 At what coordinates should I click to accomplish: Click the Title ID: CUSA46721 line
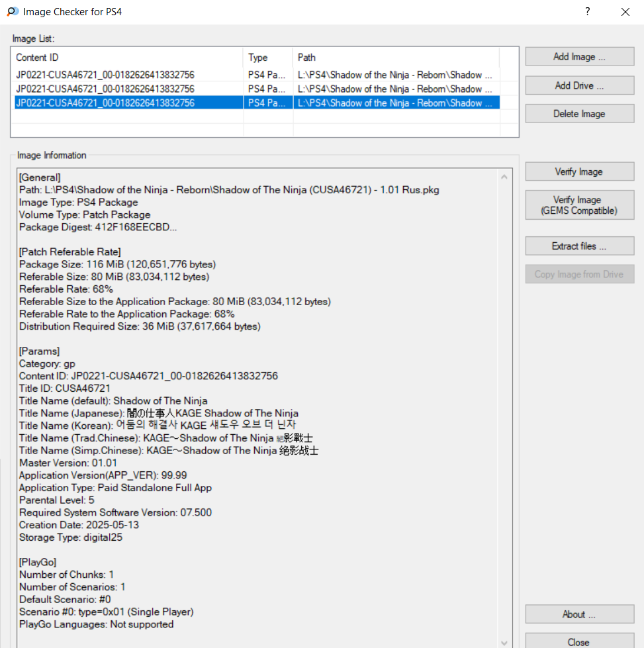(65, 389)
